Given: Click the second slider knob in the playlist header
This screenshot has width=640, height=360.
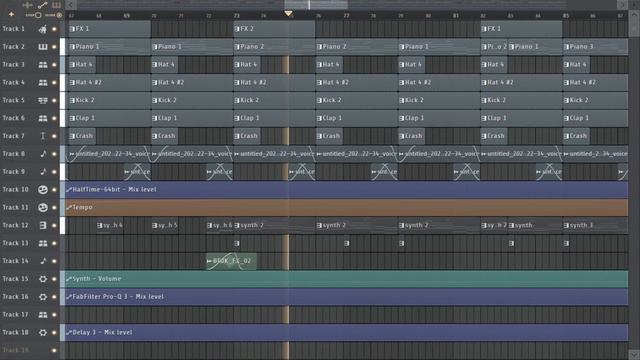Looking at the screenshot, I should click(59, 15).
